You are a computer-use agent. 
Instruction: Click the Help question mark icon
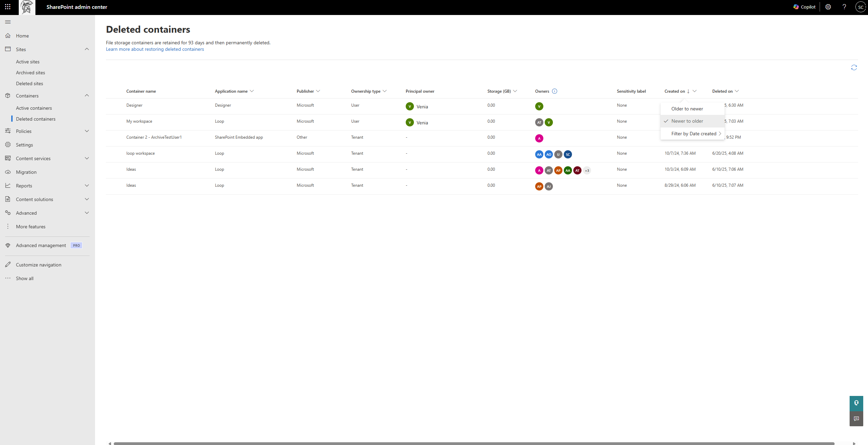pos(844,7)
